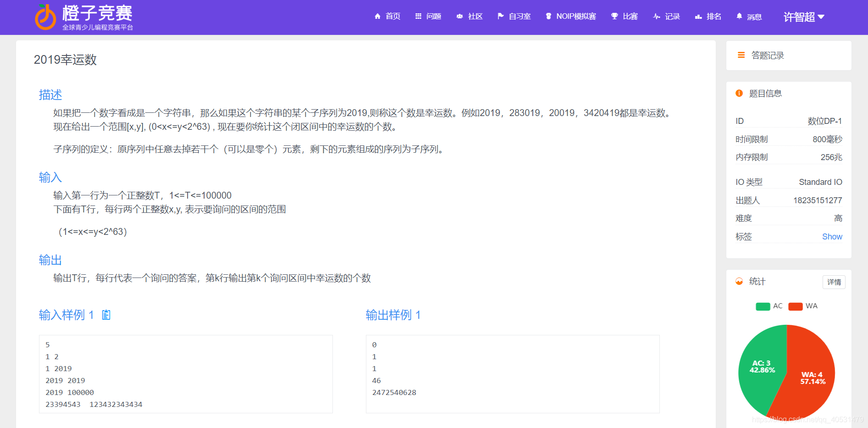Click the icon beside NOIP模拟赛
This screenshot has width=868, height=428.
[548, 17]
